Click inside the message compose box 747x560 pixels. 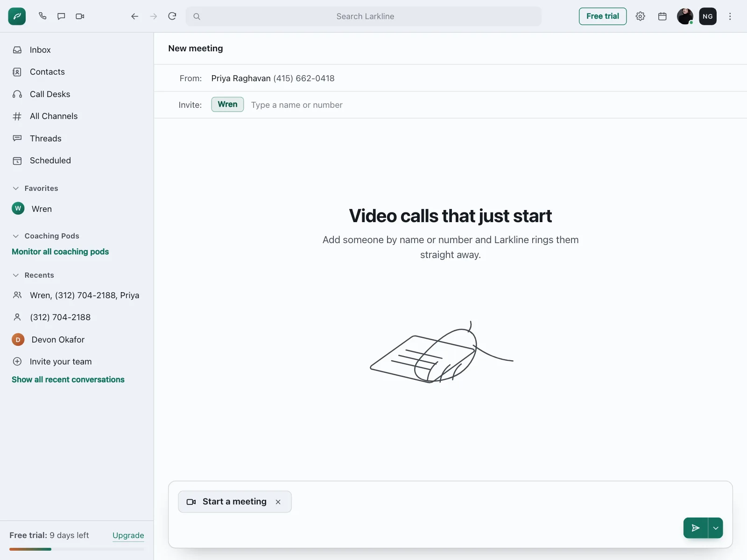pyautogui.click(x=451, y=514)
